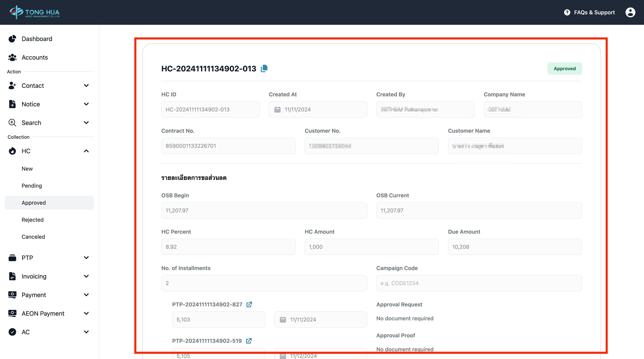This screenshot has width=644, height=359.
Task: Copy the HC ID with clipboard icon
Action: [x=264, y=68]
